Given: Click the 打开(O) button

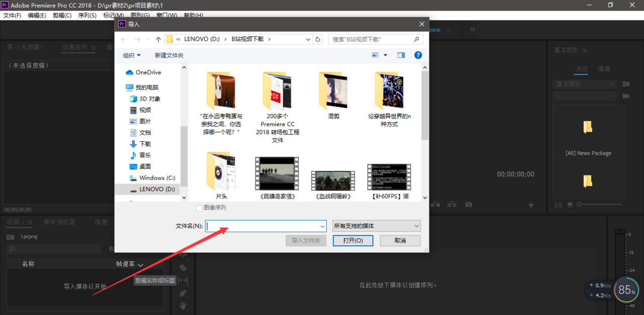Looking at the screenshot, I should click(353, 241).
